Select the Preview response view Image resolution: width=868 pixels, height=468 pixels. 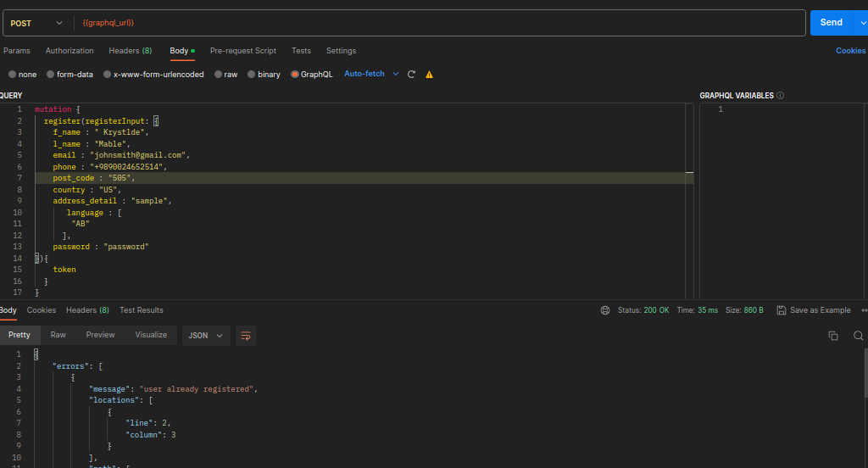click(100, 335)
